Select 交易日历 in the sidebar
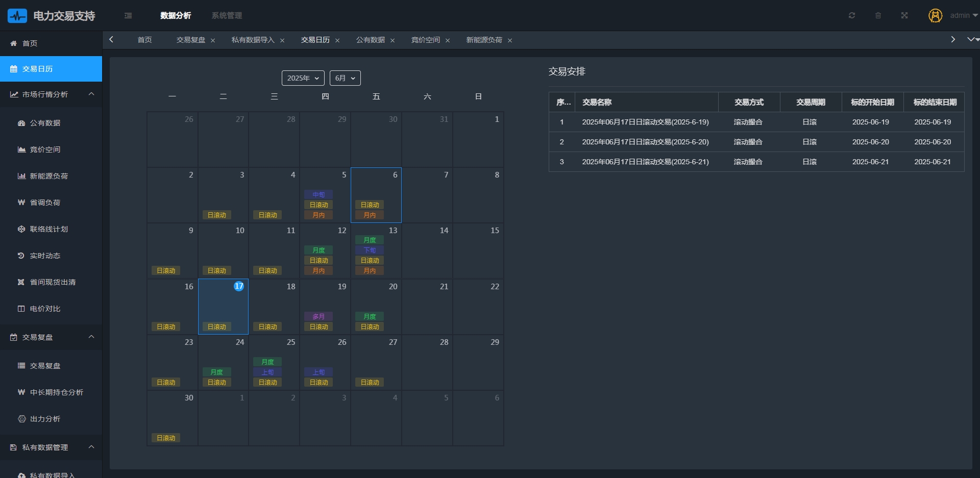Image resolution: width=980 pixels, height=478 pixels. [x=51, y=69]
